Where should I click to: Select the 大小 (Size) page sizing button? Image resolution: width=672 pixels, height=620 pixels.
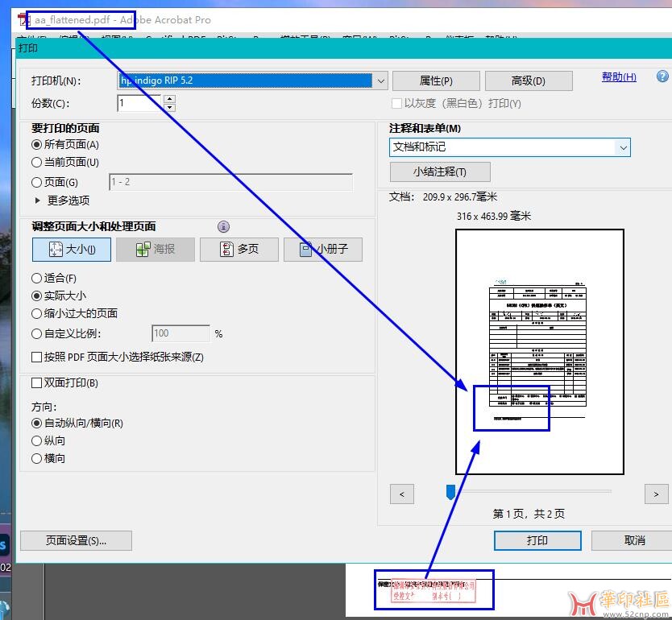[72, 250]
